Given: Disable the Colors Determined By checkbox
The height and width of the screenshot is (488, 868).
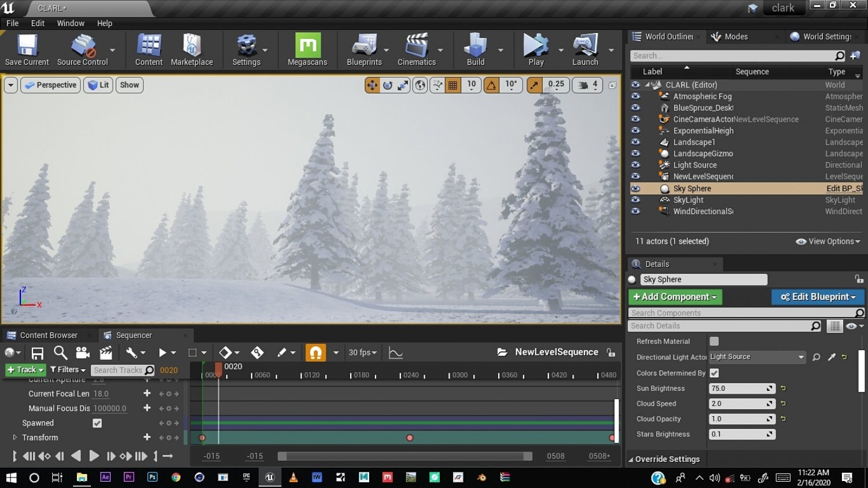Looking at the screenshot, I should pos(714,373).
